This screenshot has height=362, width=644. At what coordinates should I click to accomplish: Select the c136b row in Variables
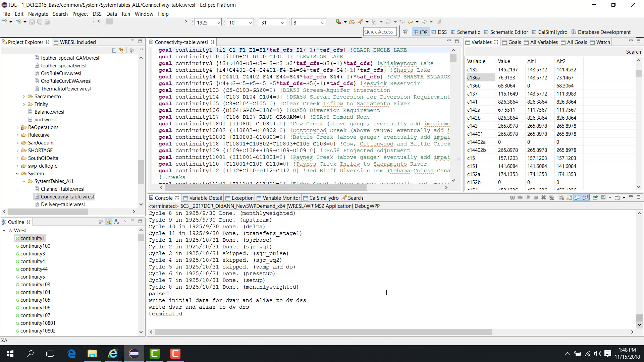coord(524,86)
